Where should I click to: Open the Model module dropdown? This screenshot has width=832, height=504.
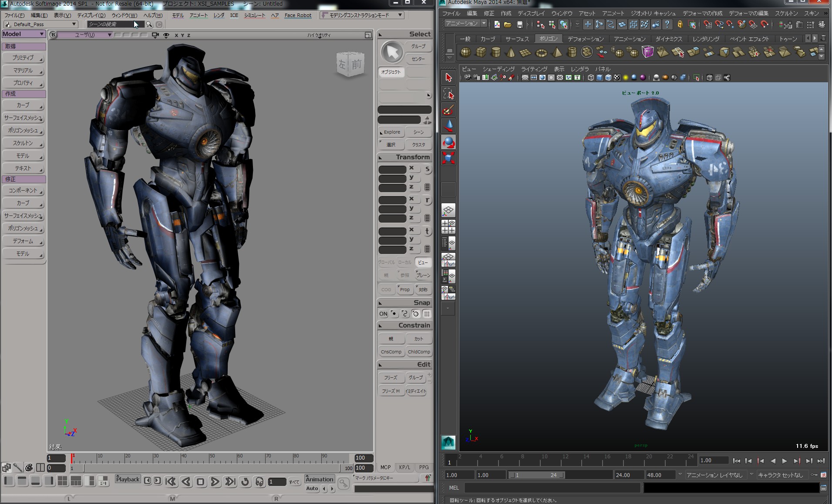pos(24,34)
